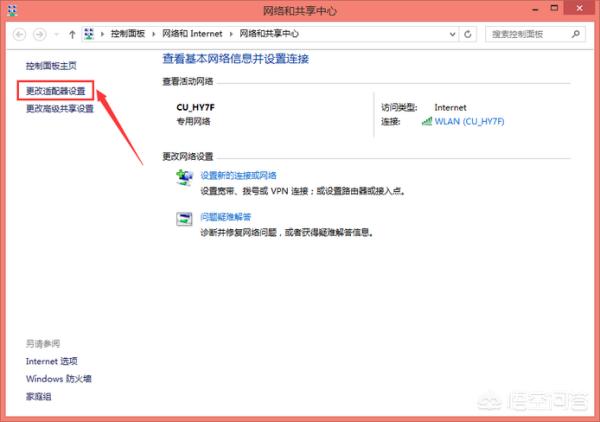Viewport: 600px width, 422px height.
Task: Open recent locations dropdown arrow
Action: coord(57,34)
